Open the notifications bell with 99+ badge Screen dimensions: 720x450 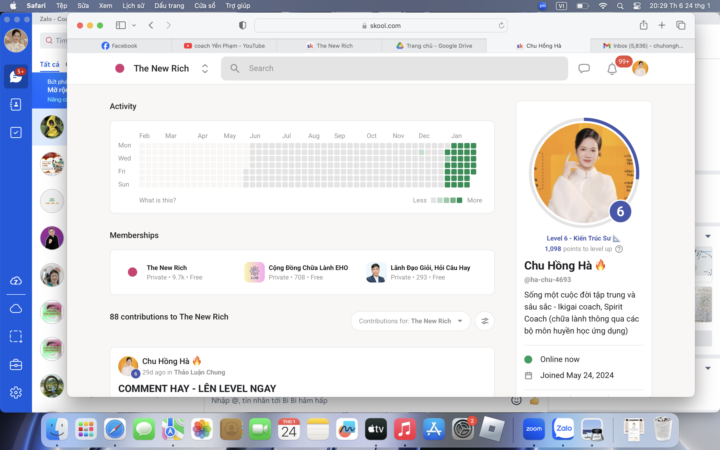[612, 68]
